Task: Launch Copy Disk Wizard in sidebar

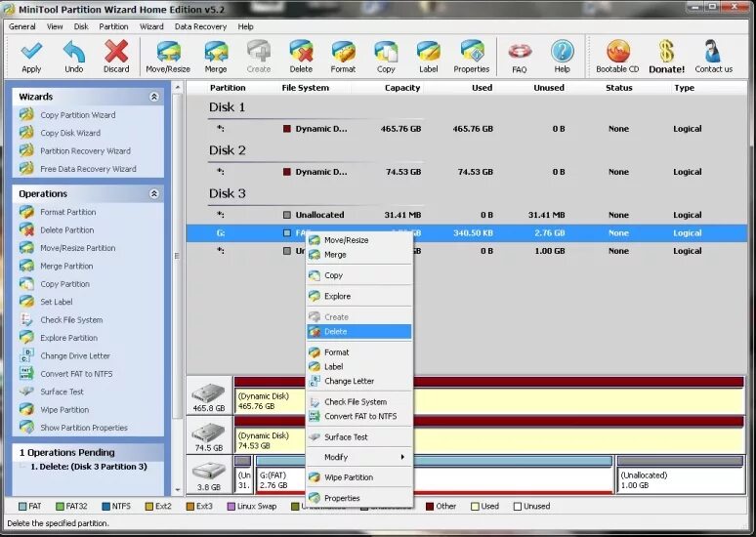Action: pos(70,133)
